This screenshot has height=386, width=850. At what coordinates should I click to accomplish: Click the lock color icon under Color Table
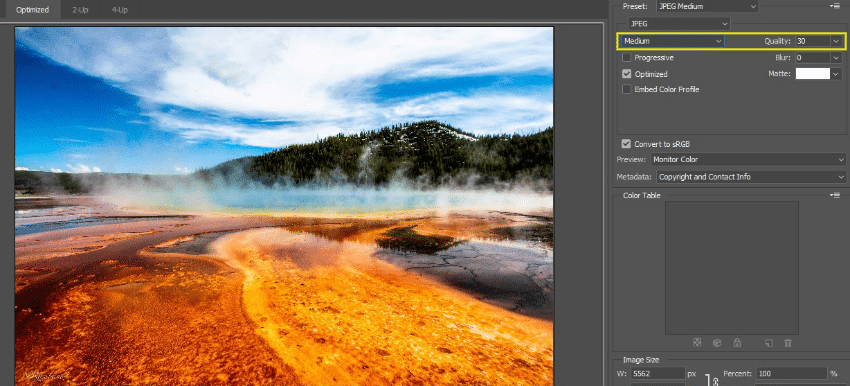click(x=737, y=343)
